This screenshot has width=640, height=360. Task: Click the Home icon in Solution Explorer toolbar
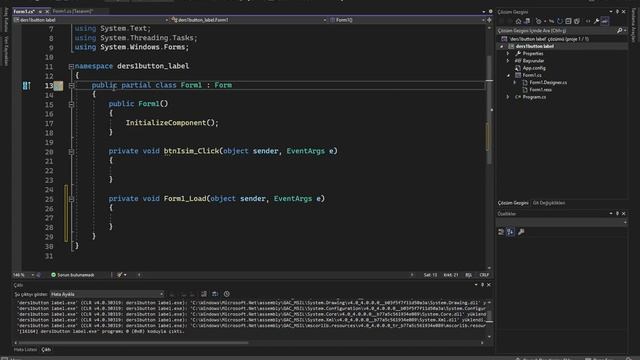(518, 21)
